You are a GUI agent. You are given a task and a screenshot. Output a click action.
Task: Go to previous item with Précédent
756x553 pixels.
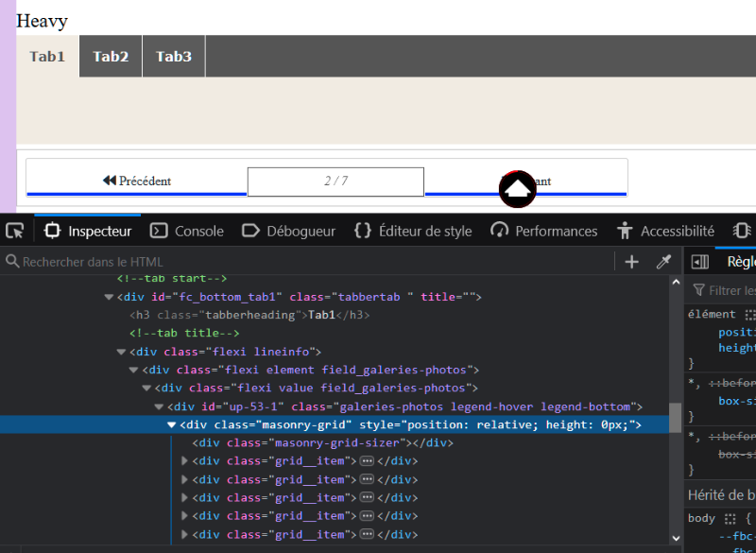click(137, 181)
